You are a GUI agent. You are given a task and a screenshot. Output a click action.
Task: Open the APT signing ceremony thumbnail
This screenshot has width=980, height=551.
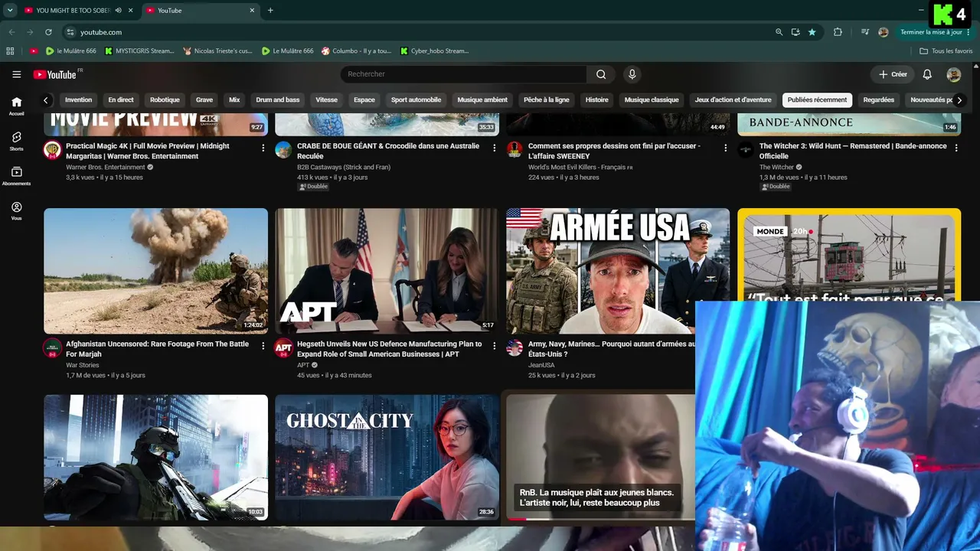[x=387, y=271]
